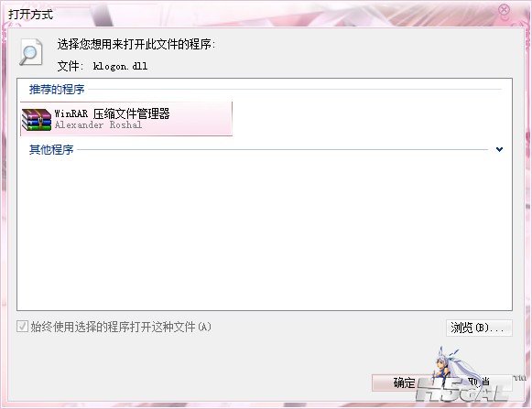This screenshot has width=532, height=409.
Task: Open the 浏览(B)... browse button
Action: (479, 328)
